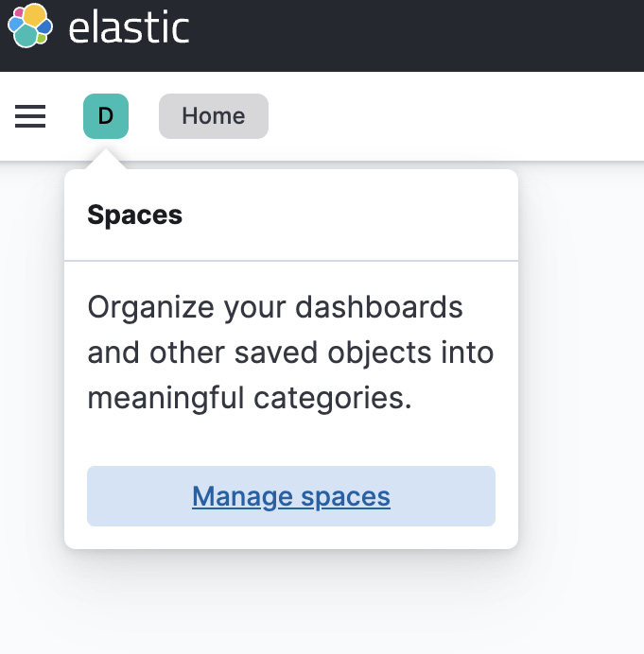The width and height of the screenshot is (644, 654).
Task: Toggle side navigation using menu icon
Action: click(30, 116)
